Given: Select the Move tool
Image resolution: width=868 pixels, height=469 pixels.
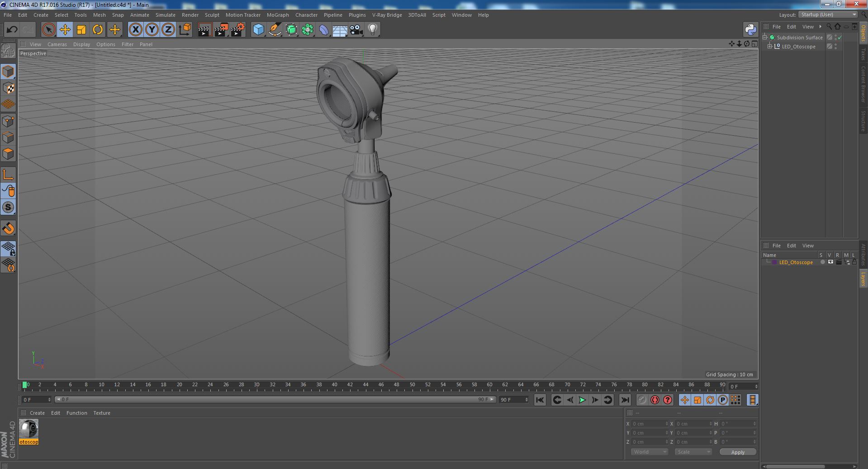Looking at the screenshot, I should (65, 30).
